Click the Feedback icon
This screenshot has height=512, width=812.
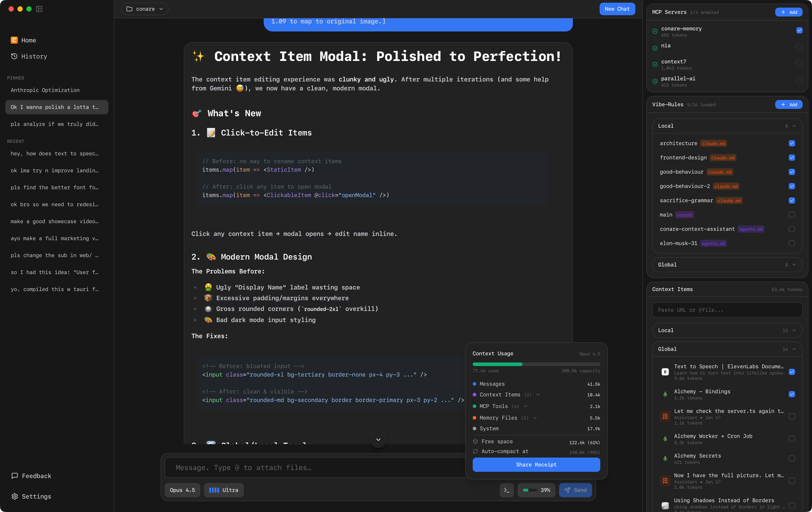pyautogui.click(x=14, y=476)
